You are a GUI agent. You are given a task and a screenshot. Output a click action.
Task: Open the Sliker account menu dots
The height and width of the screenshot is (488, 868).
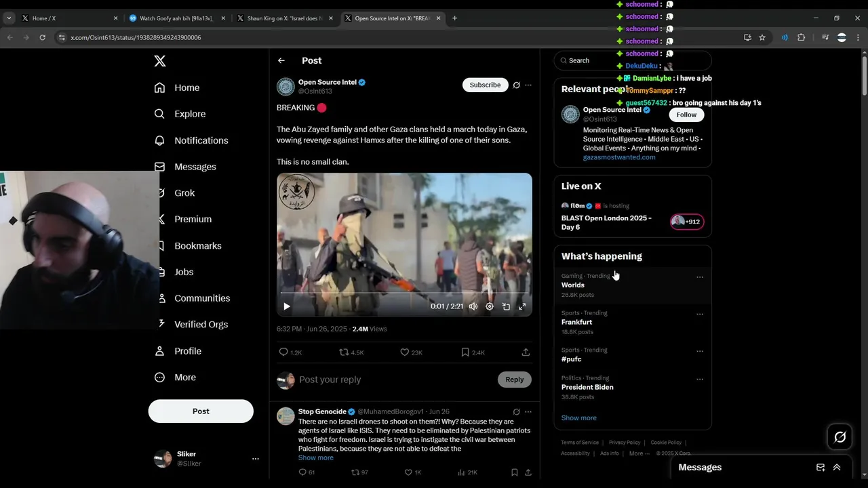[256, 459]
